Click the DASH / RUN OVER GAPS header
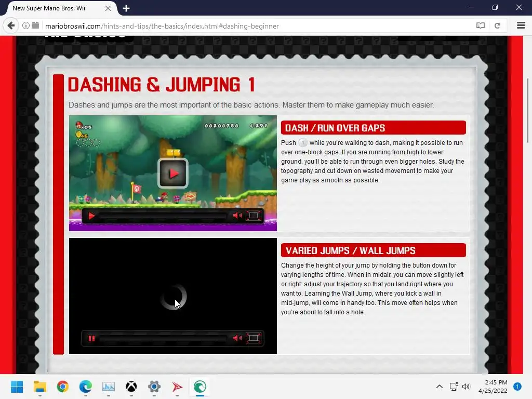The image size is (532, 399). pyautogui.click(x=373, y=128)
